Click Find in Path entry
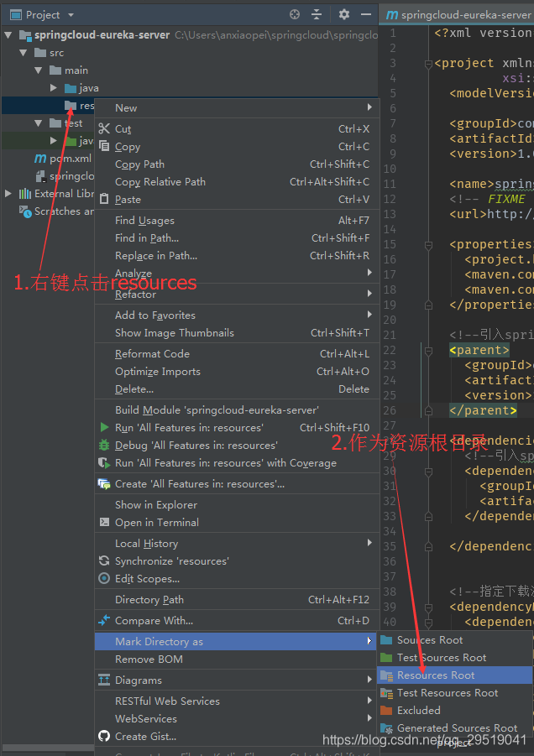534x756 pixels. (x=238, y=238)
